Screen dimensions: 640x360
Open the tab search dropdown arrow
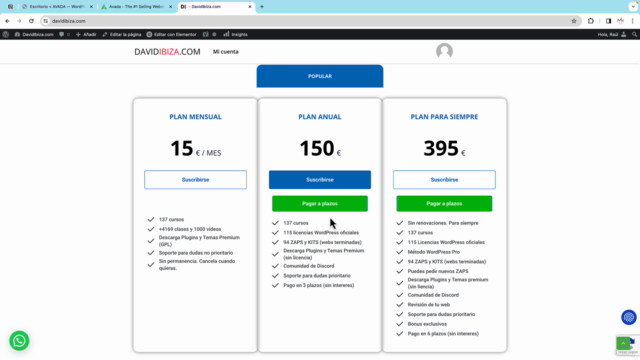coord(633,7)
